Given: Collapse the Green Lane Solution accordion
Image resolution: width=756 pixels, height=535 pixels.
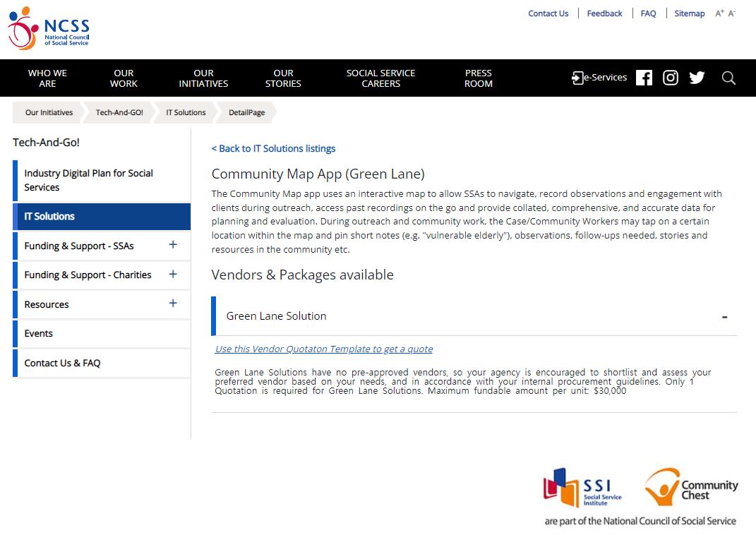Looking at the screenshot, I should point(724,317).
